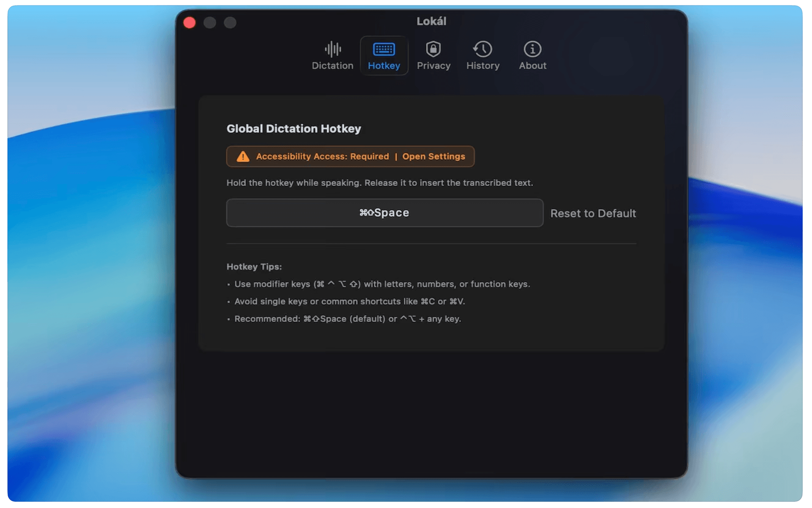Select the Dictation waveform icon
The width and height of the screenshot is (812, 508).
[x=332, y=49]
